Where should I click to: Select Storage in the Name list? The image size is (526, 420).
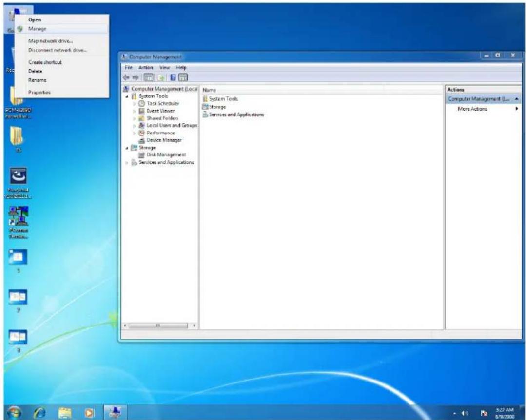point(214,107)
